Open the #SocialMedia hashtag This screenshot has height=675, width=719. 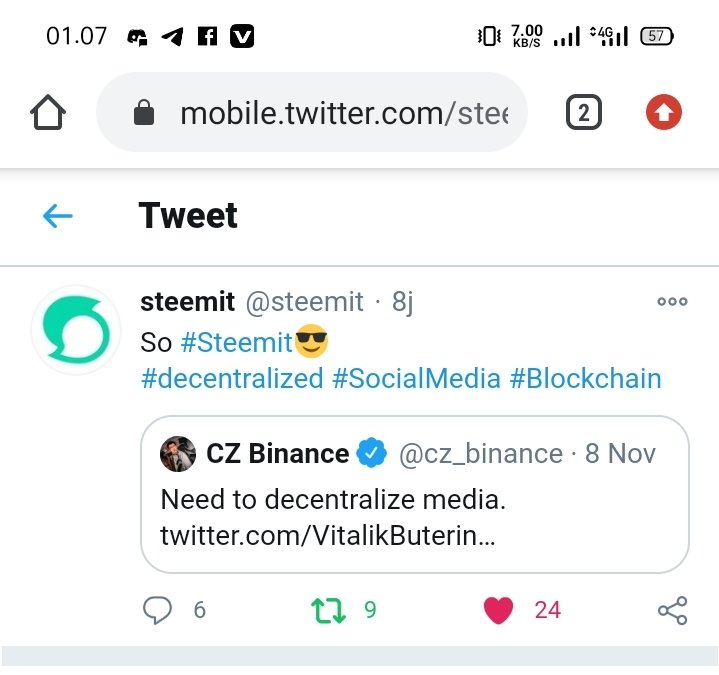click(x=416, y=379)
